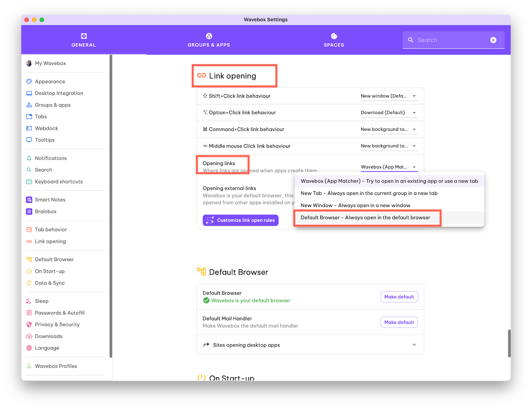Open Groups & apps sidebar icon
532x409 pixels.
[x=29, y=105]
